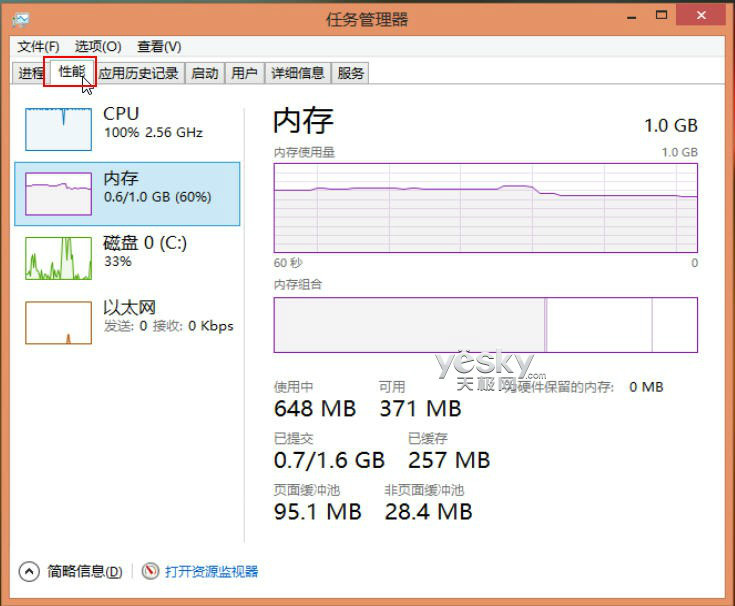Viewport: 735px width, 606px height.
Task: Close the Task Manager window
Action: (x=701, y=15)
